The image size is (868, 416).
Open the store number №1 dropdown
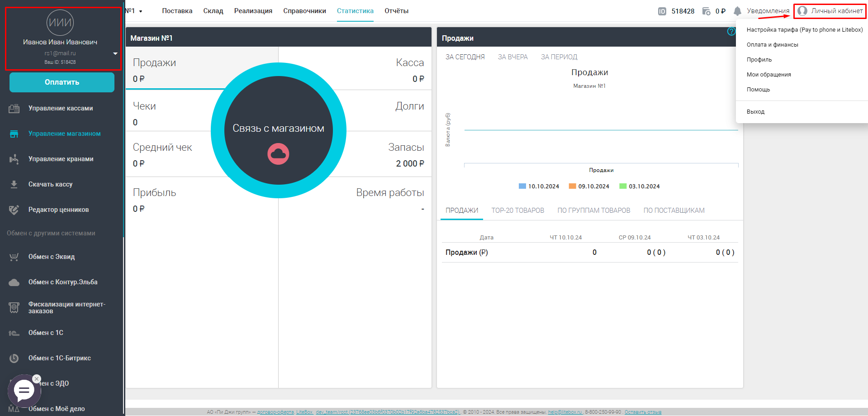[x=134, y=11]
